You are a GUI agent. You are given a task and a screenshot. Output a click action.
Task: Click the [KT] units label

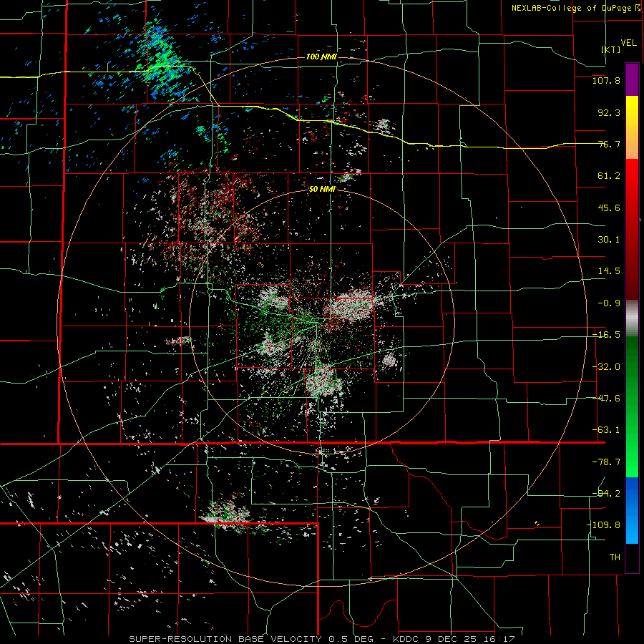coord(611,49)
